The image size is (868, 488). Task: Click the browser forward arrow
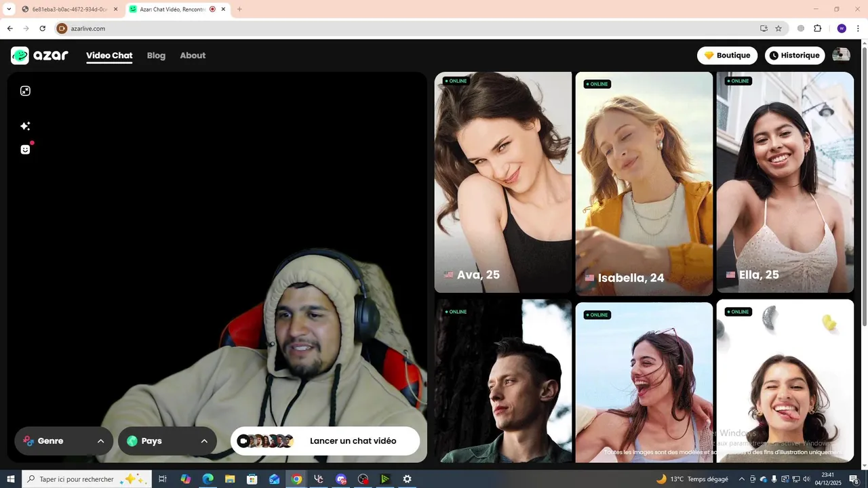coord(26,28)
